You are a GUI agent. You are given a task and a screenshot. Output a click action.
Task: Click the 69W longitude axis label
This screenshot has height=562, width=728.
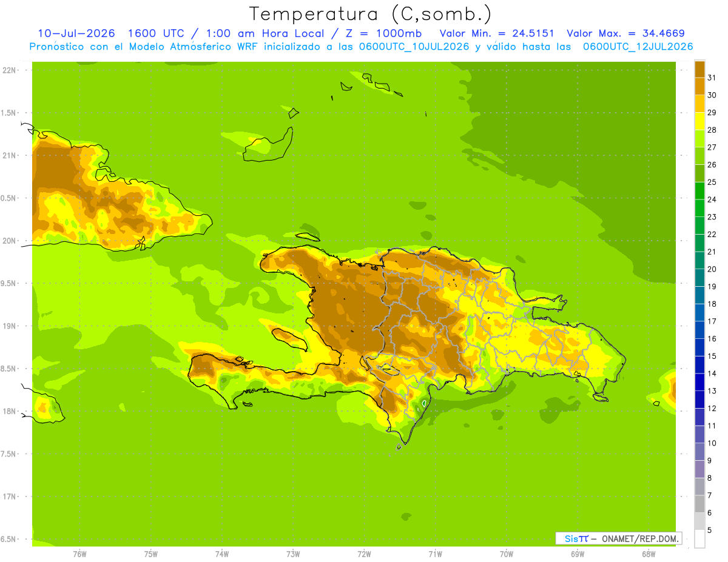(x=578, y=554)
